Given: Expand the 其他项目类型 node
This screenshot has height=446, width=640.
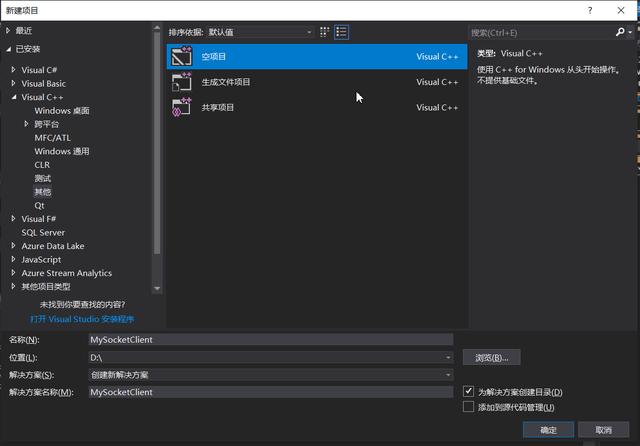Looking at the screenshot, I should (x=13, y=286).
